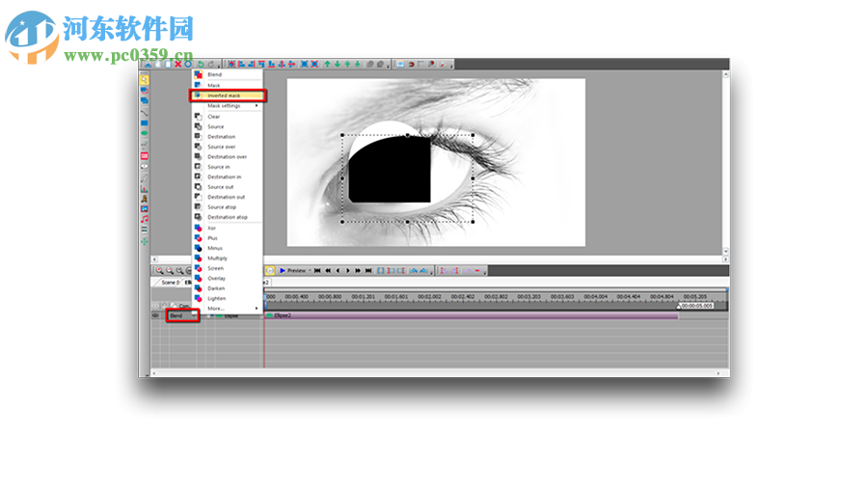
Task: Click the green Undo arrow icon
Action: [201, 65]
